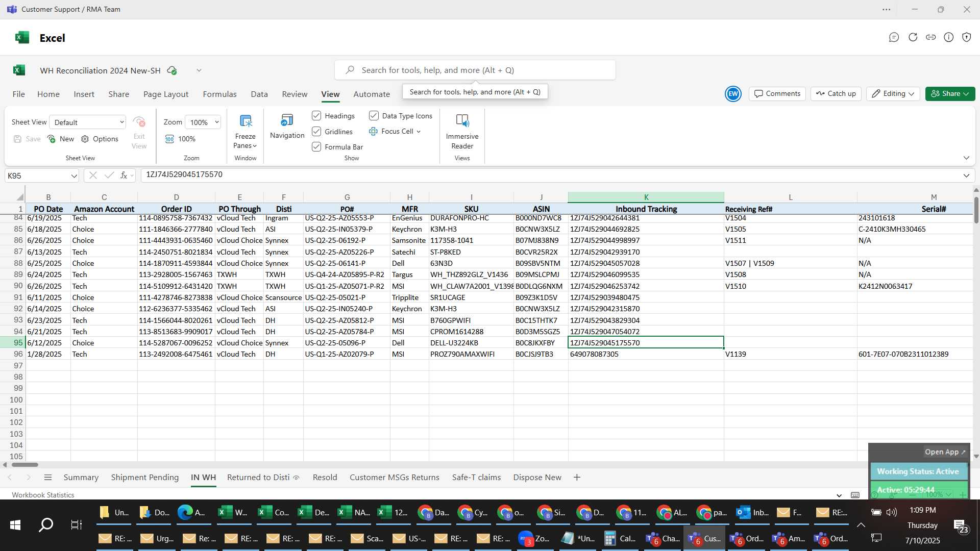Launch Immersive Reader view
Image resolution: width=980 pixels, height=551 pixels.
[462, 132]
